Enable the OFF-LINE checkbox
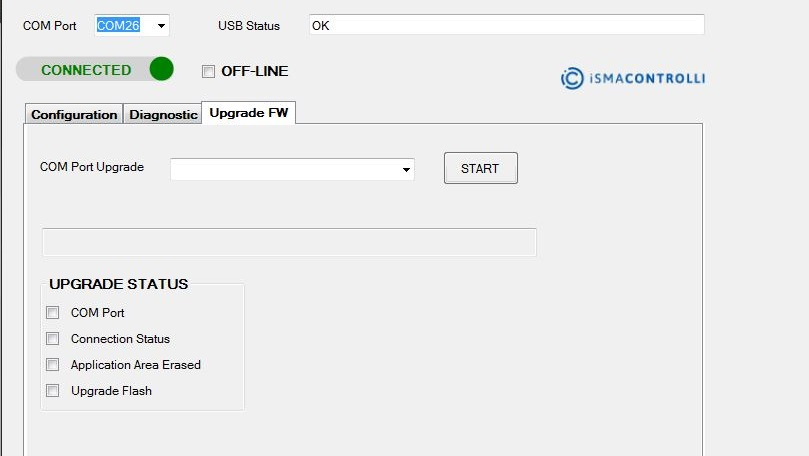The height and width of the screenshot is (456, 809). point(208,71)
